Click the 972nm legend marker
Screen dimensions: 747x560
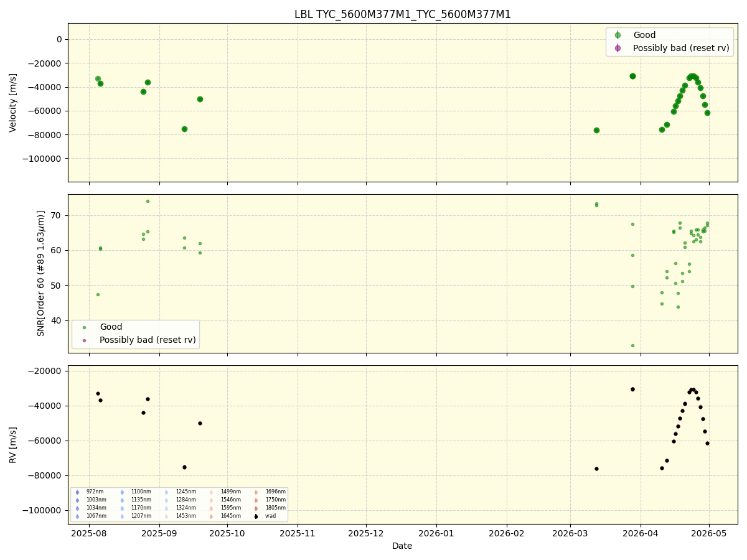coord(77,492)
